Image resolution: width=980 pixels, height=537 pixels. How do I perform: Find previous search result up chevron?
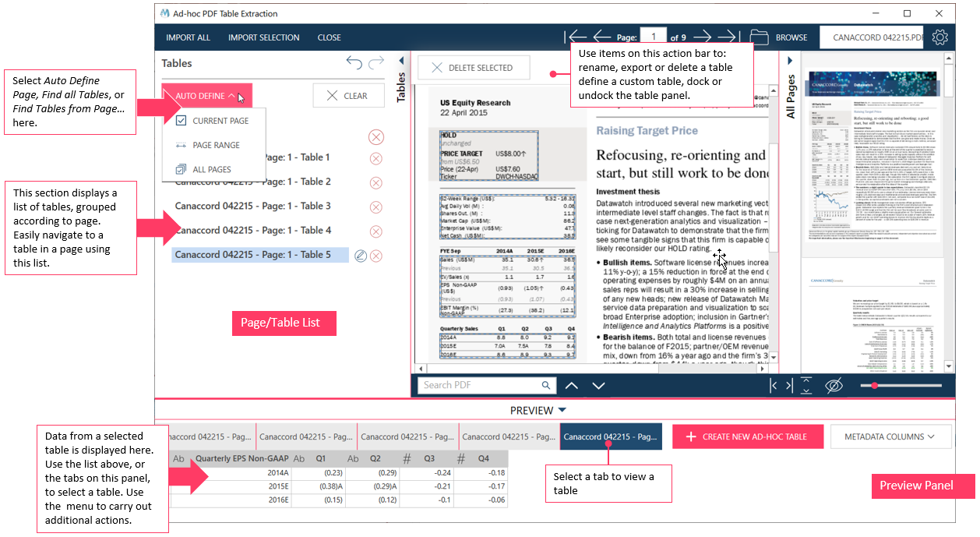tap(572, 385)
